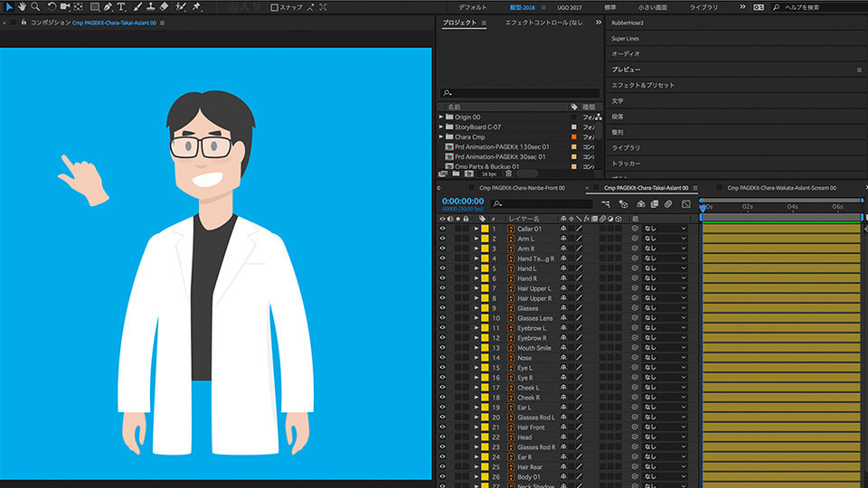Toggle visibility of the Mouth Smile layer
868x488 pixels.
[443, 348]
